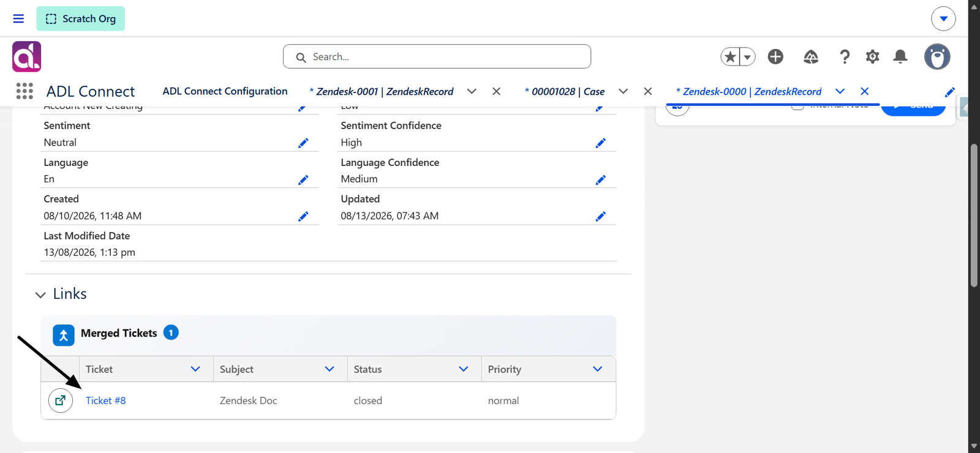Edit the Language field pencil
Screen dimensions: 980x453
pyautogui.click(x=303, y=179)
